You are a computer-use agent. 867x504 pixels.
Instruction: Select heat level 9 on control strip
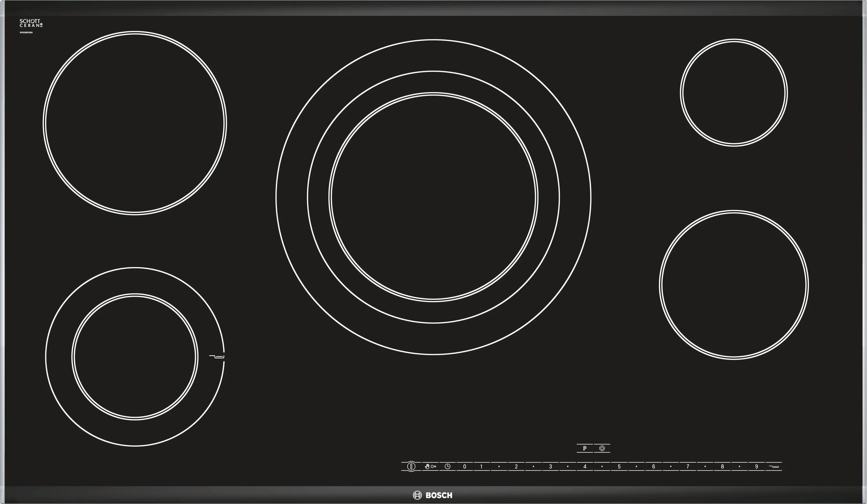(756, 466)
